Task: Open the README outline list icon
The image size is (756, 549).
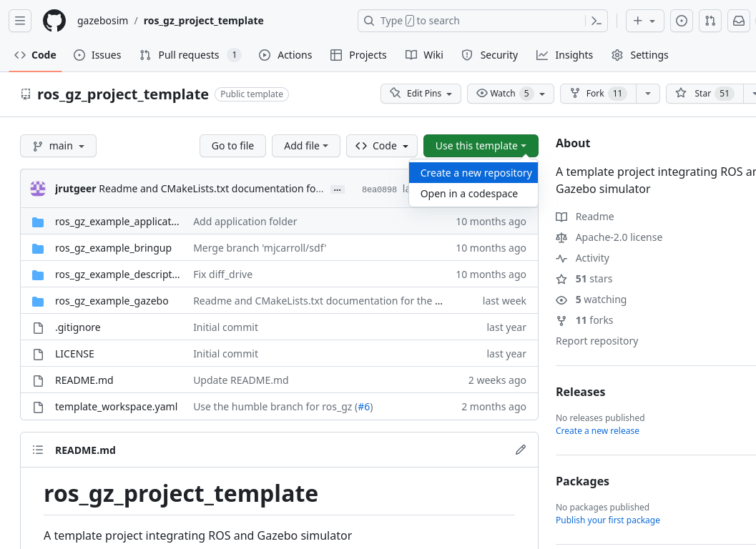Action: pyautogui.click(x=38, y=450)
